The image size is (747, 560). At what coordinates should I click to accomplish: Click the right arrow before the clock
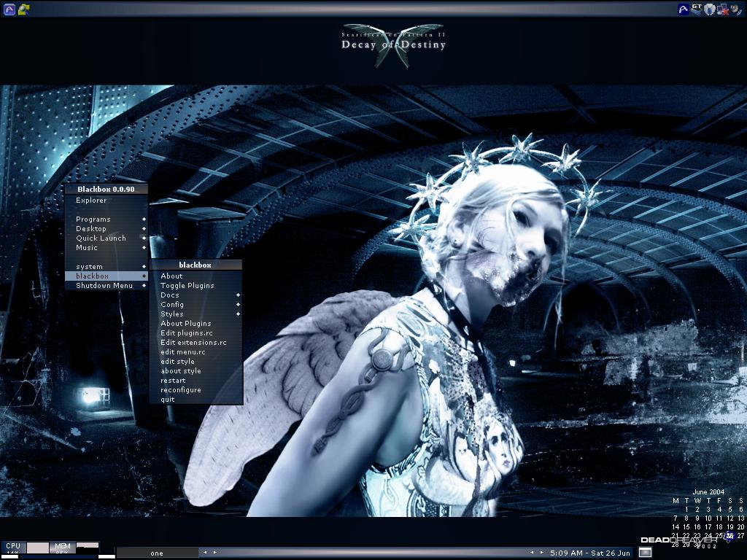point(542,553)
